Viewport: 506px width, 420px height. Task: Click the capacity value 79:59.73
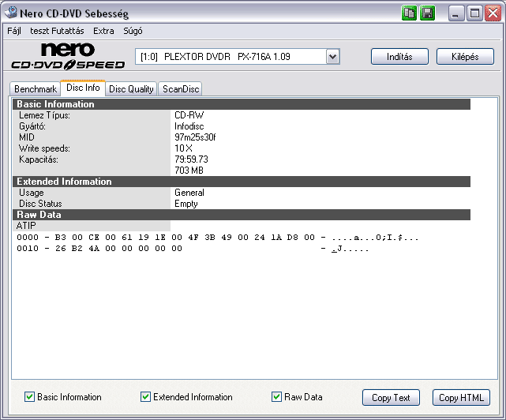(x=191, y=159)
